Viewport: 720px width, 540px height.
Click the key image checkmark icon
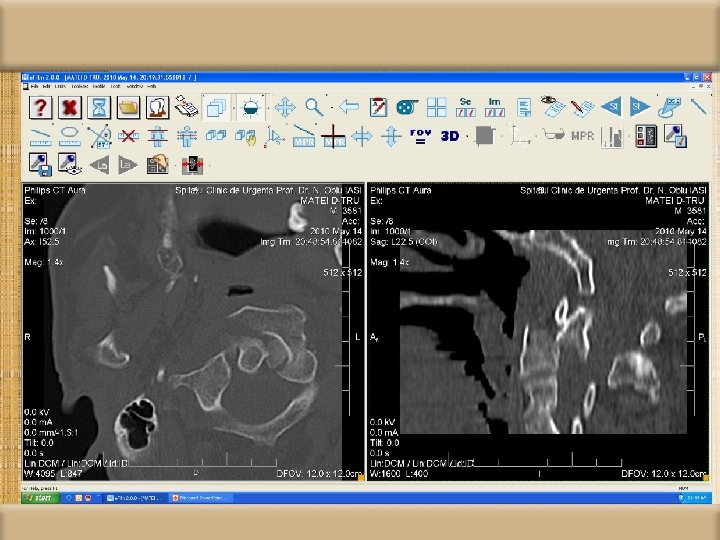675,136
